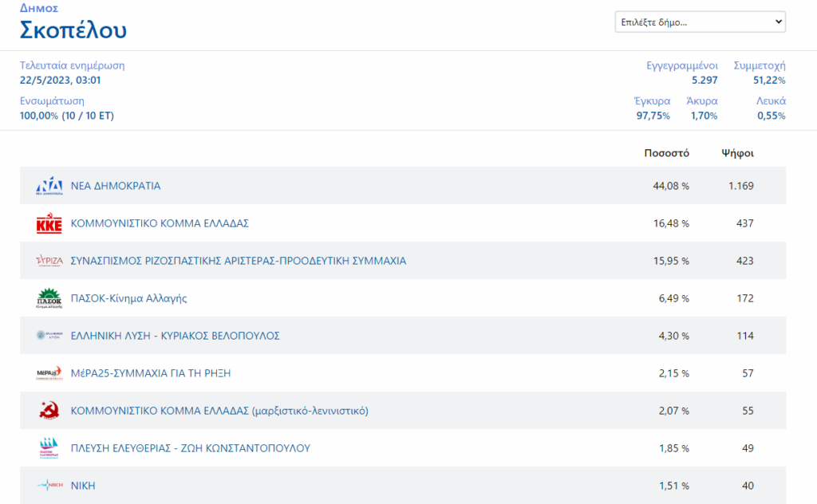Open the ΚΟΜΜΟΥΝΙΣΤΙΚΟ ΚΟΜΜΑ ΕΛΛΑΔΑΣ link
This screenshot has height=504, width=817.
point(160,223)
